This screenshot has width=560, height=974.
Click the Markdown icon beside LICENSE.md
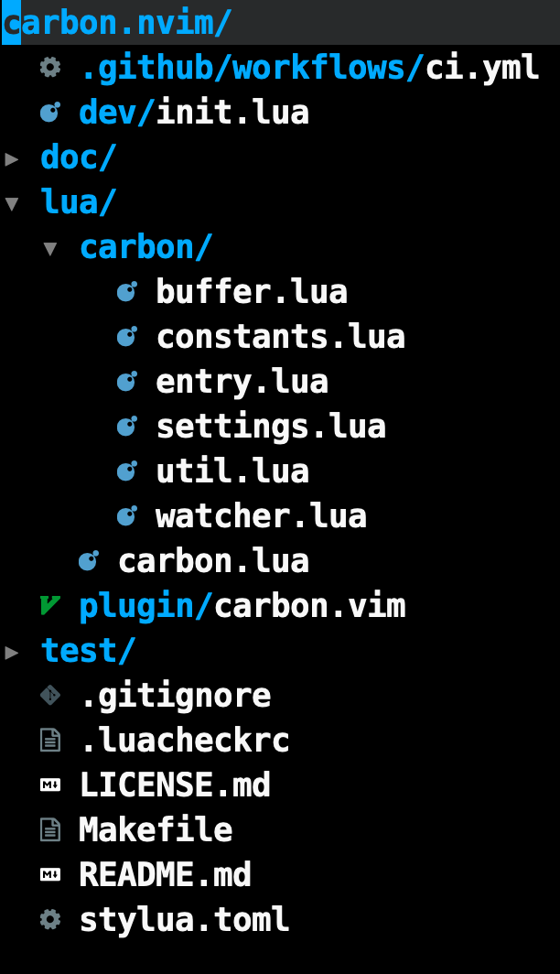coord(52,785)
